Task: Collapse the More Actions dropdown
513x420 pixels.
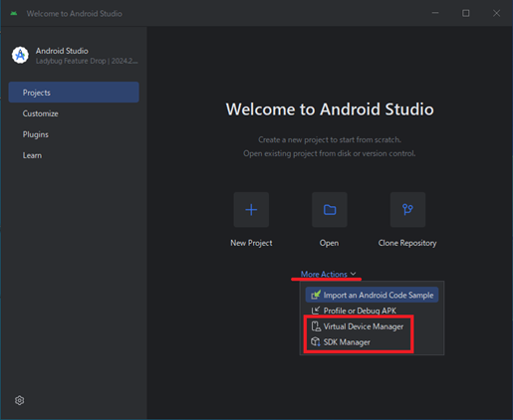Action: pyautogui.click(x=328, y=274)
